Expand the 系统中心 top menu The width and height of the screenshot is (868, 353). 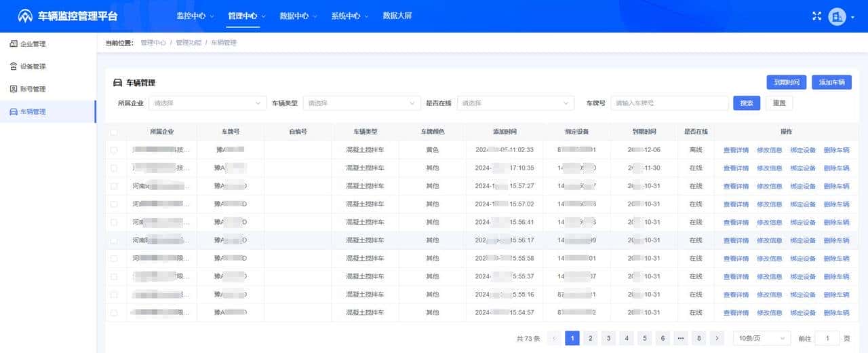coord(350,16)
